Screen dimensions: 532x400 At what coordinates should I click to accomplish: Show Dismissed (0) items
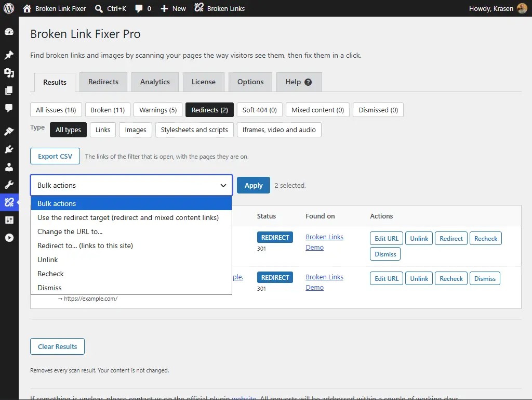coord(378,110)
